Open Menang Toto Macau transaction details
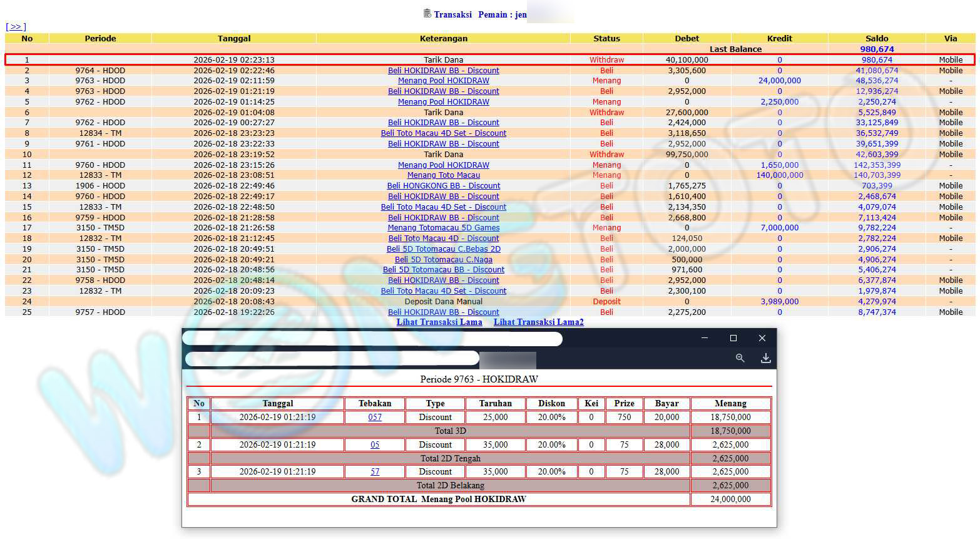 pos(443,175)
